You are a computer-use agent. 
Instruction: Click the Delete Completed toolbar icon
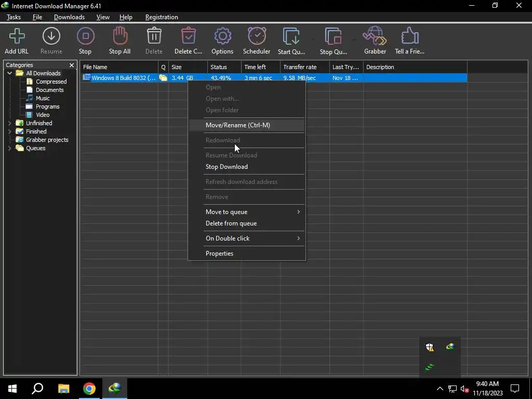tap(188, 36)
